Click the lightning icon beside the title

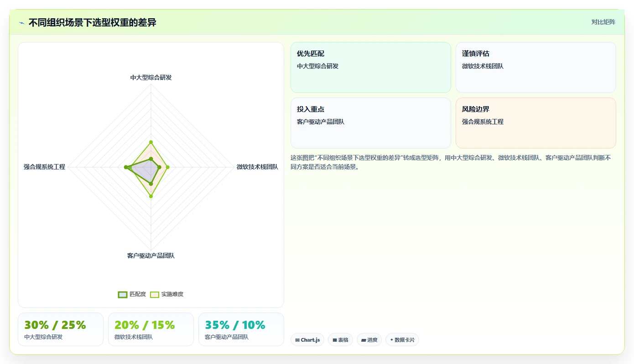point(21,23)
